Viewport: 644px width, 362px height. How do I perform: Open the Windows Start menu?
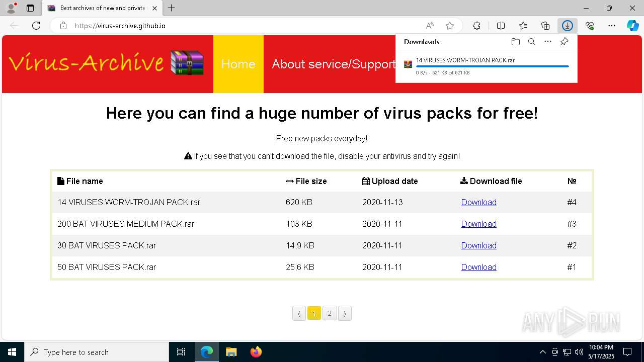pos(12,352)
